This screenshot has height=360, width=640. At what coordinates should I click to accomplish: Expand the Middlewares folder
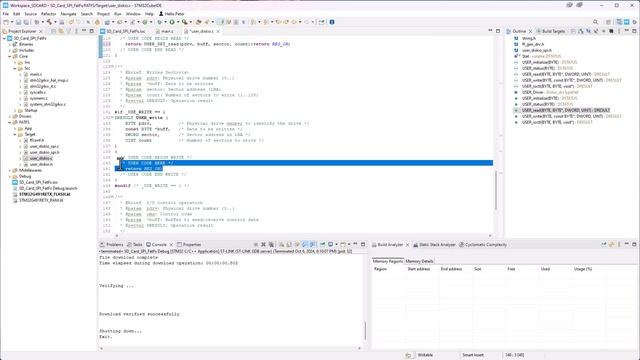[x=9, y=170]
